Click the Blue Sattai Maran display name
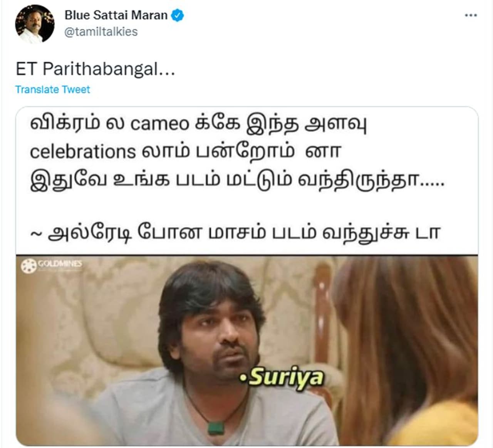The width and height of the screenshot is (493, 448). point(116,15)
